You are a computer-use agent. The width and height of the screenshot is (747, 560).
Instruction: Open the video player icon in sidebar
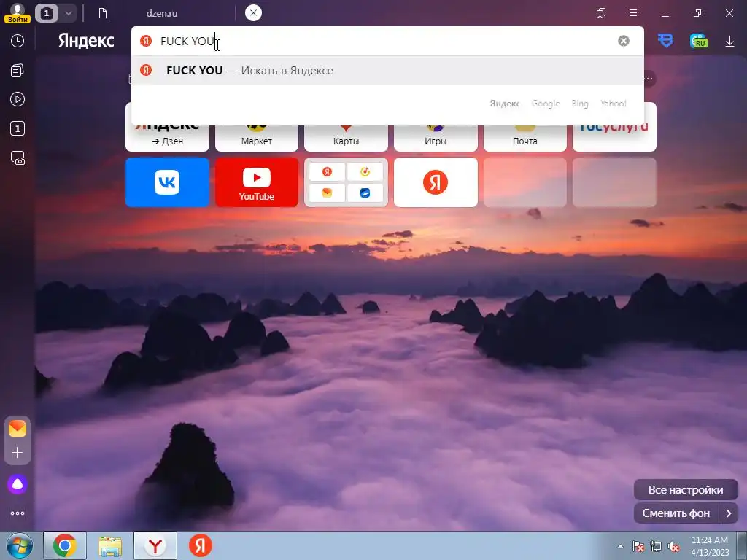point(18,99)
